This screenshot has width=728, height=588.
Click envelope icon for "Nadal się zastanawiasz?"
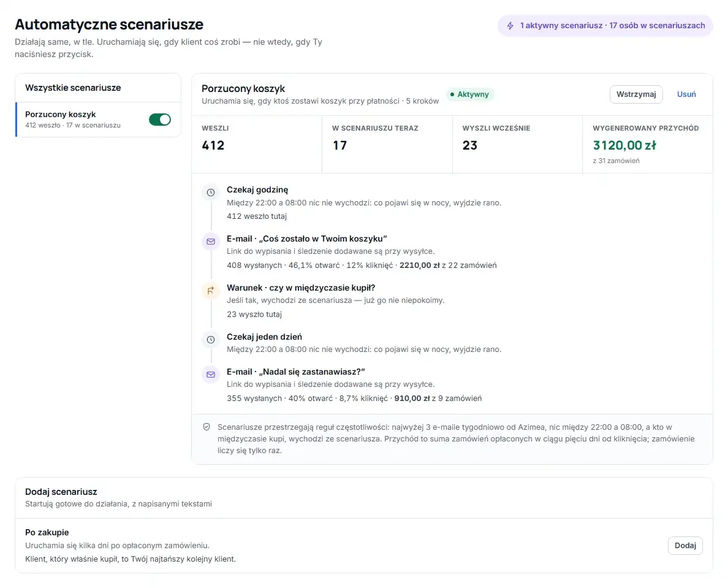(211, 375)
